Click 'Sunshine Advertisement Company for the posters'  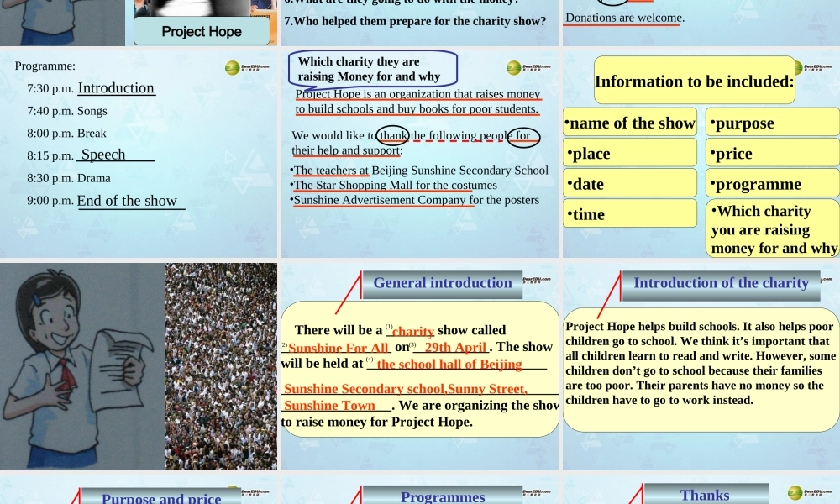[415, 200]
